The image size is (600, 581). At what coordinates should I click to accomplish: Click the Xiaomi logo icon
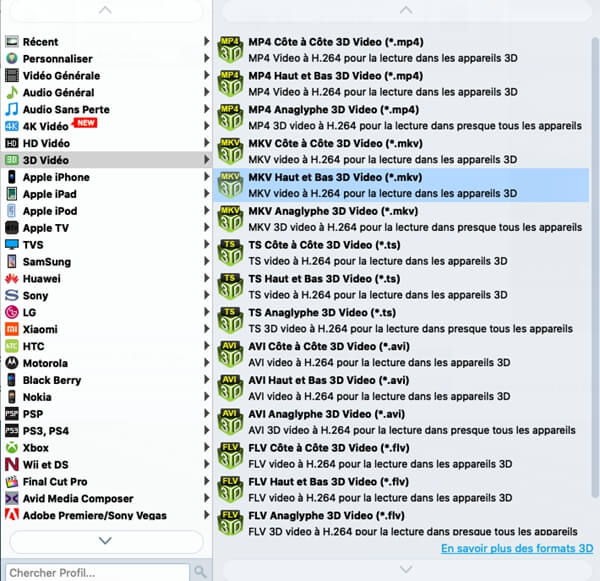11,329
